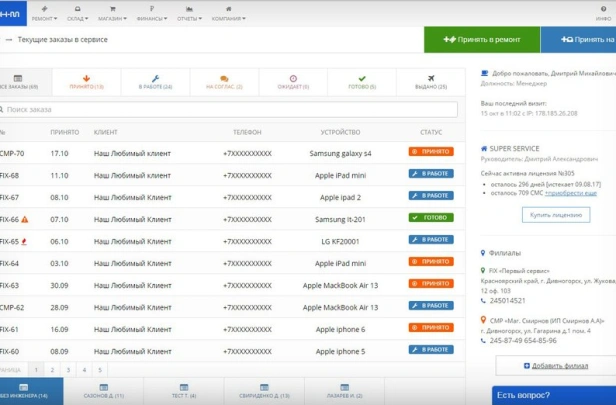Click the Инфо help icon
Image resolution: width=616 pixels, height=405 pixels.
tap(603, 14)
